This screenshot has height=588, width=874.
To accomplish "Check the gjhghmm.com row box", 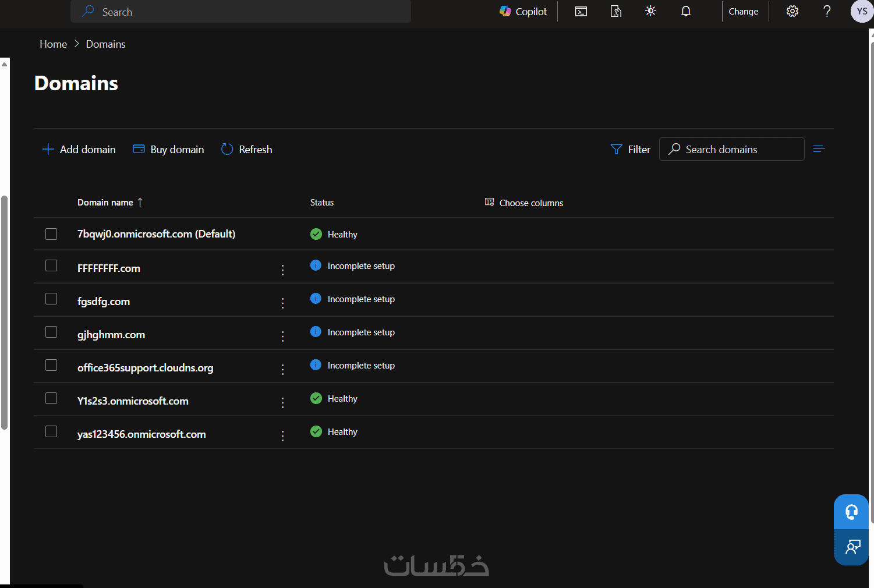I will point(51,332).
